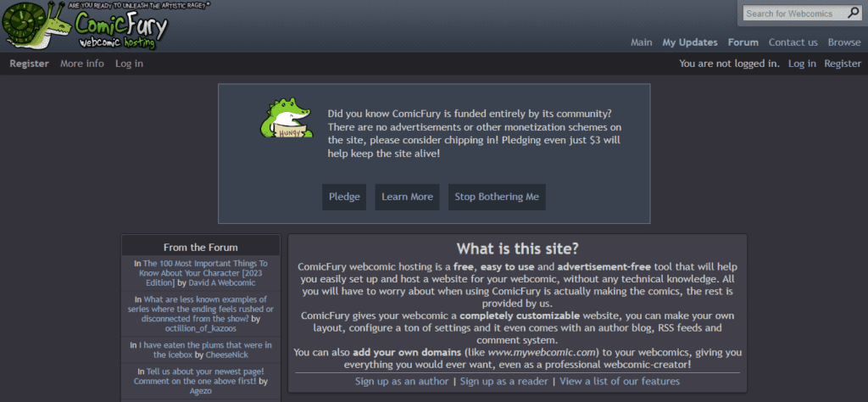Click the search magnifier icon
Image resolution: width=868 pixels, height=402 pixels.
[853, 14]
